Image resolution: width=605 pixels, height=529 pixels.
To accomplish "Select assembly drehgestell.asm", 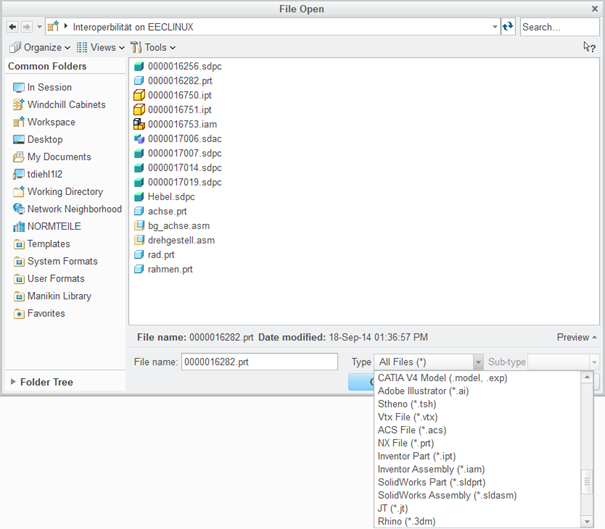I will pyautogui.click(x=174, y=240).
